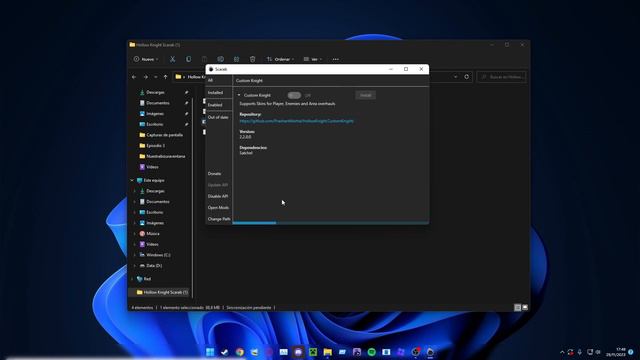Open the Scarab icon on the taskbar

(430, 352)
